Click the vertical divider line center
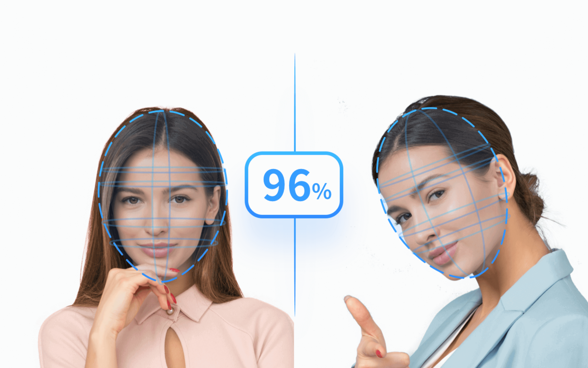This screenshot has width=588, height=368. (x=294, y=184)
